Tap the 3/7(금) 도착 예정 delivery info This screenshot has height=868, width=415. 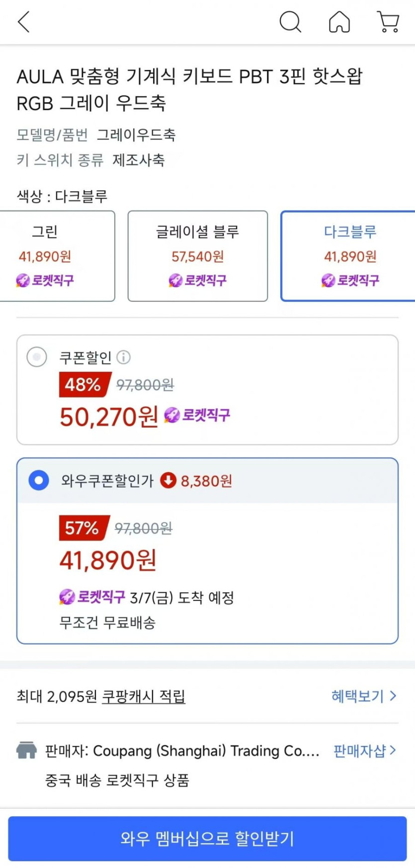point(182,597)
